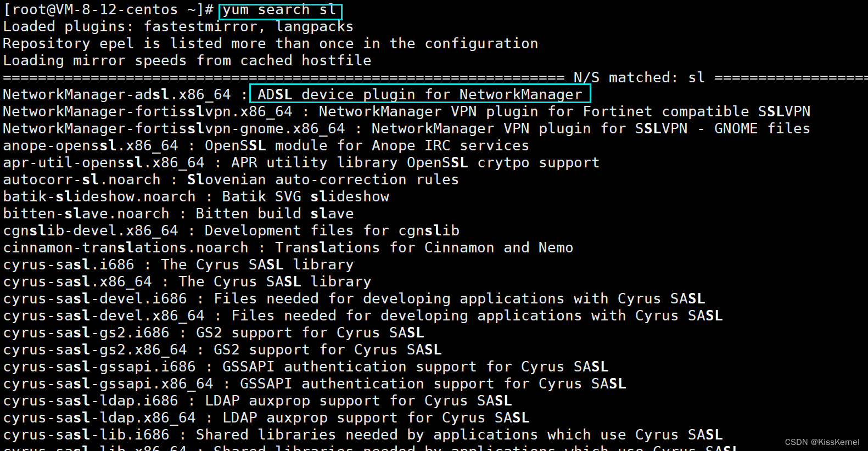This screenshot has height=451, width=868.
Task: Select package name NetworkManager-adsl.x86_64
Action: pyautogui.click(x=117, y=95)
